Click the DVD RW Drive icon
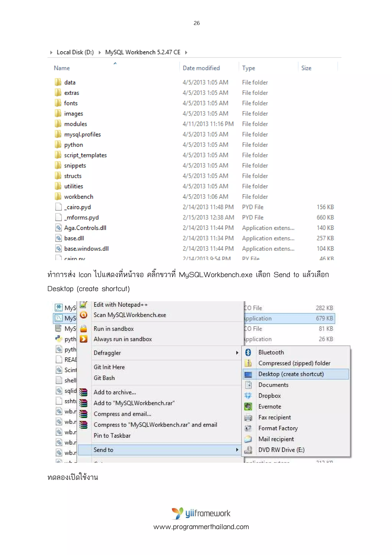392x555 pixels. (x=248, y=450)
